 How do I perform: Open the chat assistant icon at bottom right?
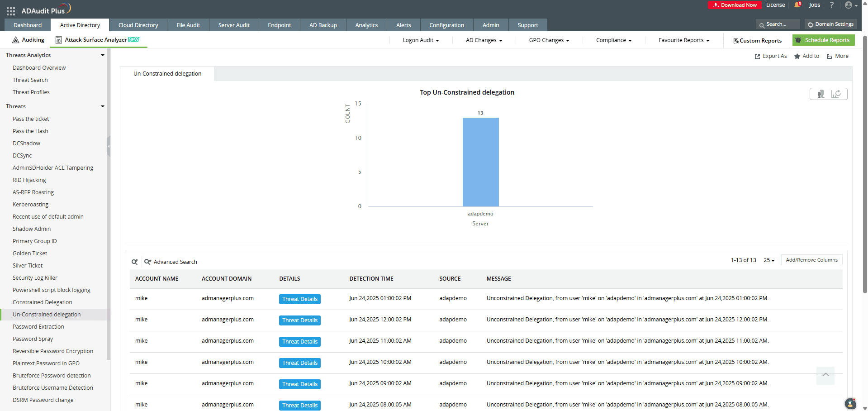pyautogui.click(x=850, y=403)
